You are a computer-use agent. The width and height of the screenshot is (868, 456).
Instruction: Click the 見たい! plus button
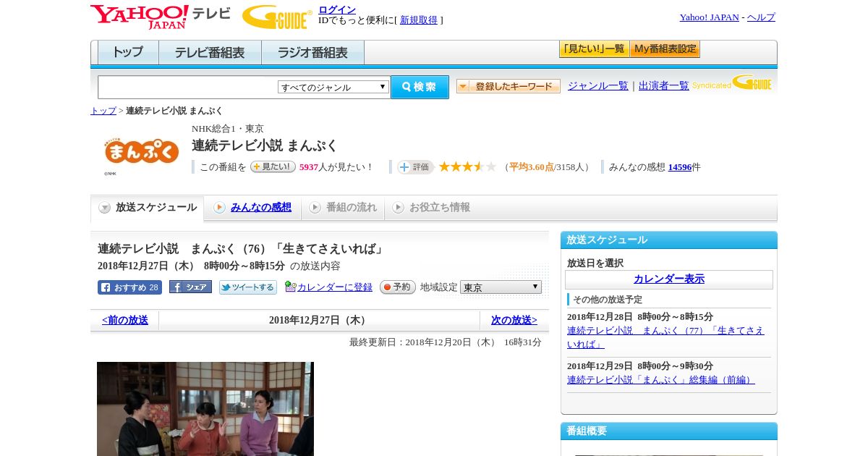[x=273, y=166]
